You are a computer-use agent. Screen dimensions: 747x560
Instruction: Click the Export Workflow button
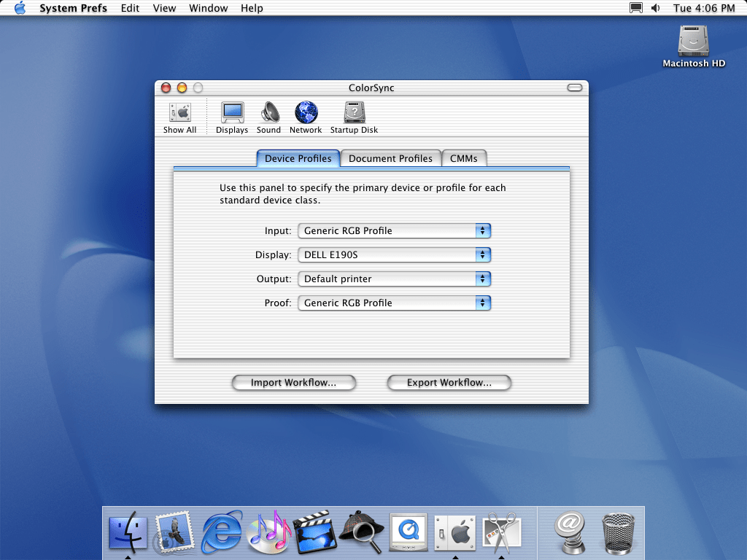point(449,383)
